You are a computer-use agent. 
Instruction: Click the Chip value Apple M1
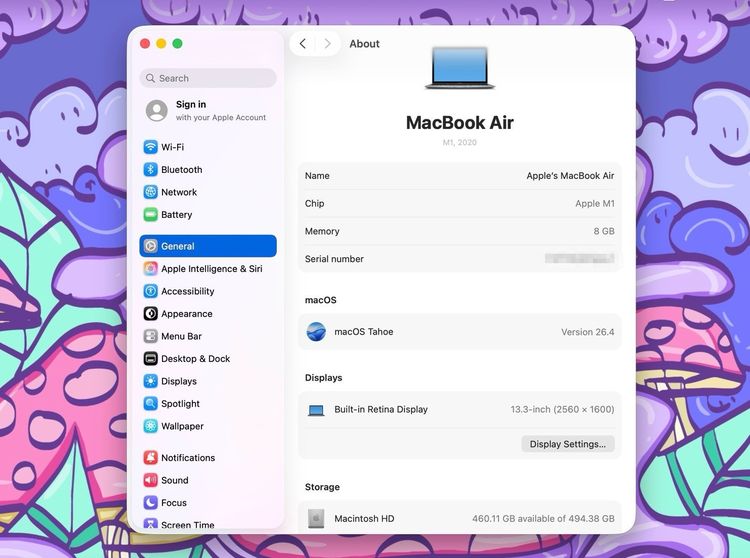click(595, 203)
